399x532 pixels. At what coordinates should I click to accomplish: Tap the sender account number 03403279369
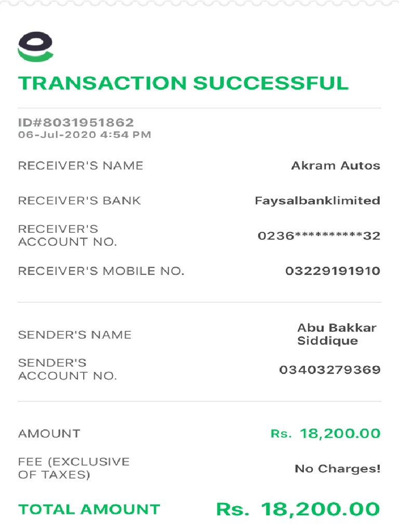pyautogui.click(x=329, y=370)
